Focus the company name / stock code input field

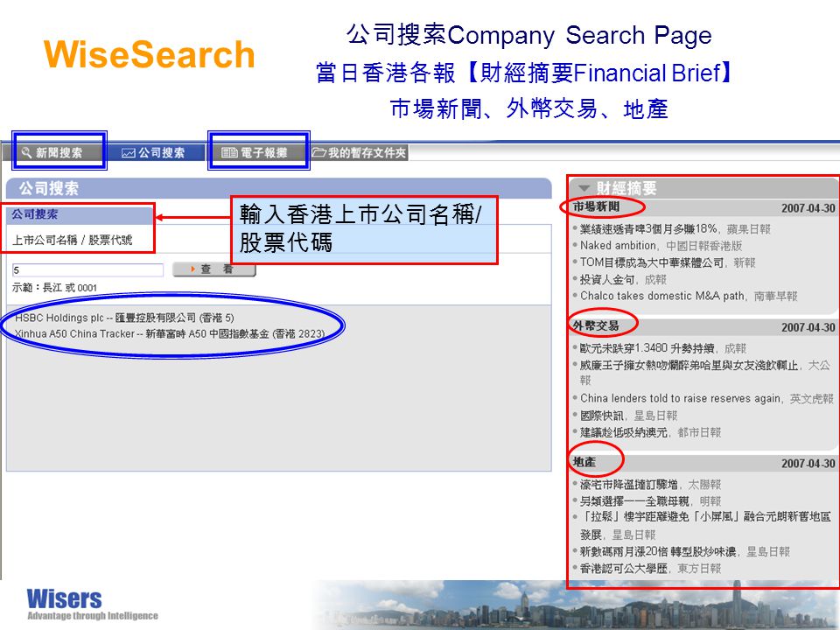87,270
